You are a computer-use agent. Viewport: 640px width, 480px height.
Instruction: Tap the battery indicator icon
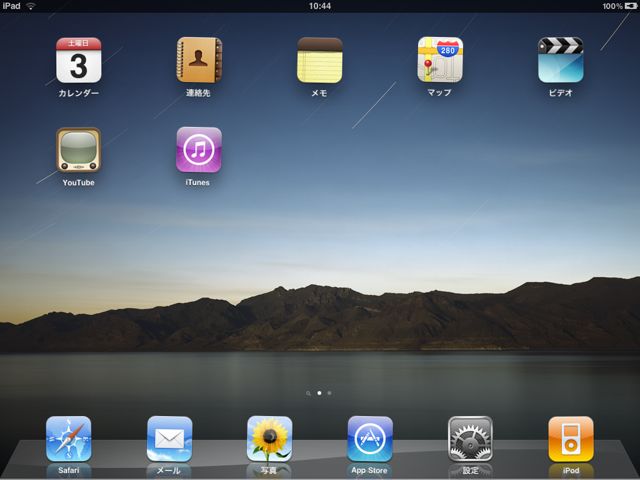[x=631, y=6]
